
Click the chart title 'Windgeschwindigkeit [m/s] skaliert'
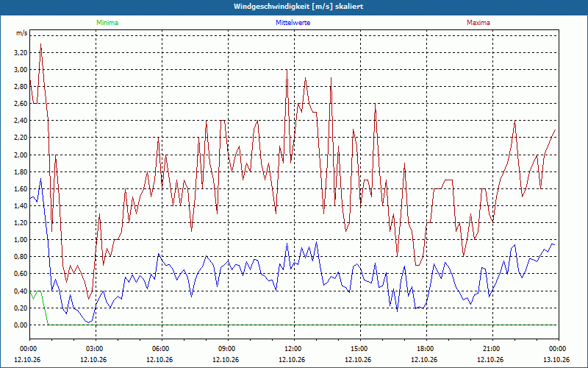click(x=298, y=7)
